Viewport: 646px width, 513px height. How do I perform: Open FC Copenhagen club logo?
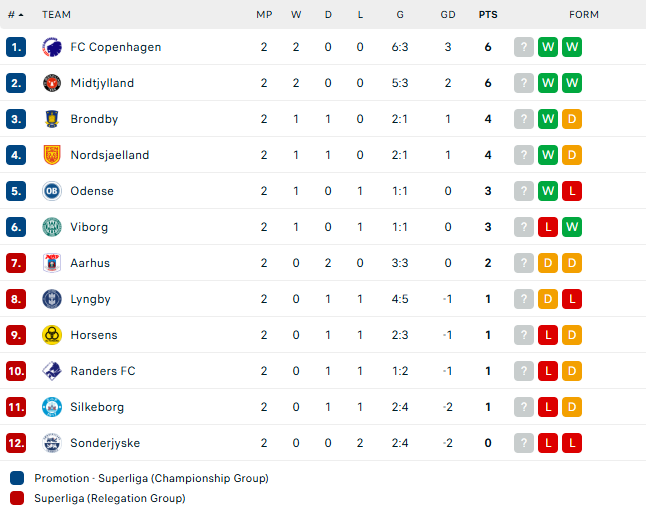click(x=52, y=47)
